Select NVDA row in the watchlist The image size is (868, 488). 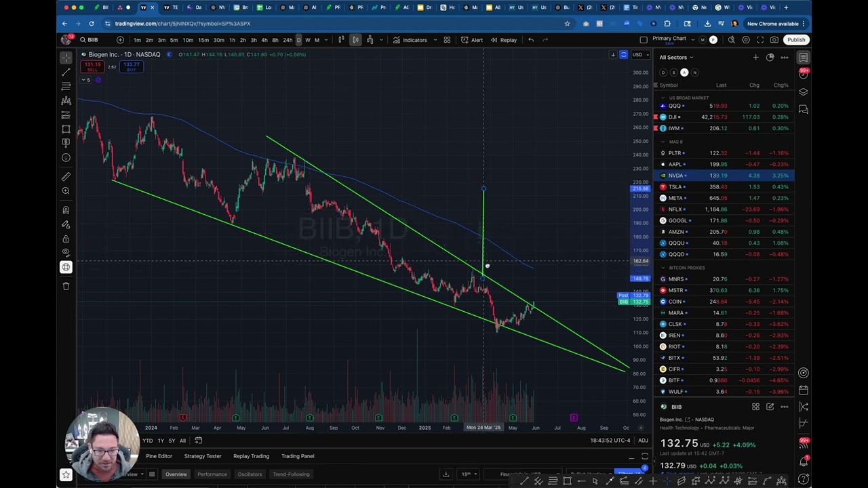pos(725,176)
